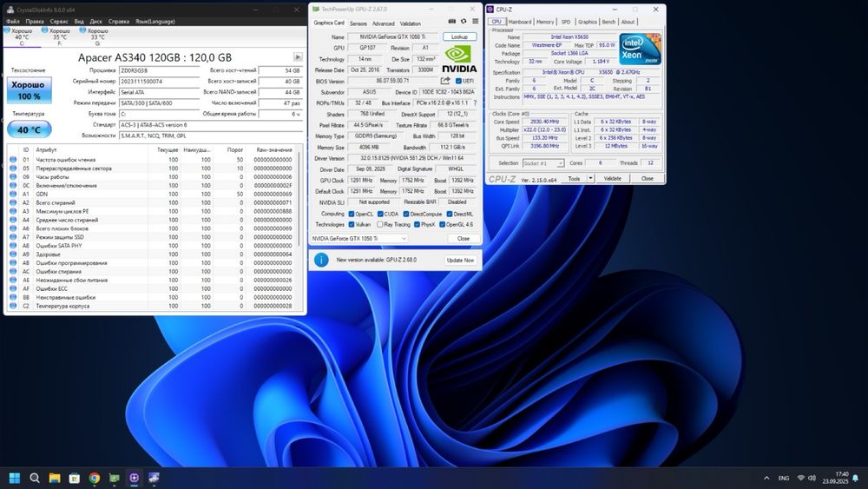Open Файл menu in CrystalDiskInfo
Viewport: 868px width, 489px height.
[x=13, y=22]
